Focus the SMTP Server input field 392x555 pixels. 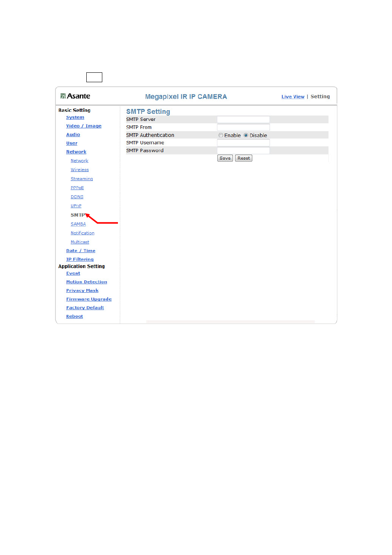(x=243, y=120)
